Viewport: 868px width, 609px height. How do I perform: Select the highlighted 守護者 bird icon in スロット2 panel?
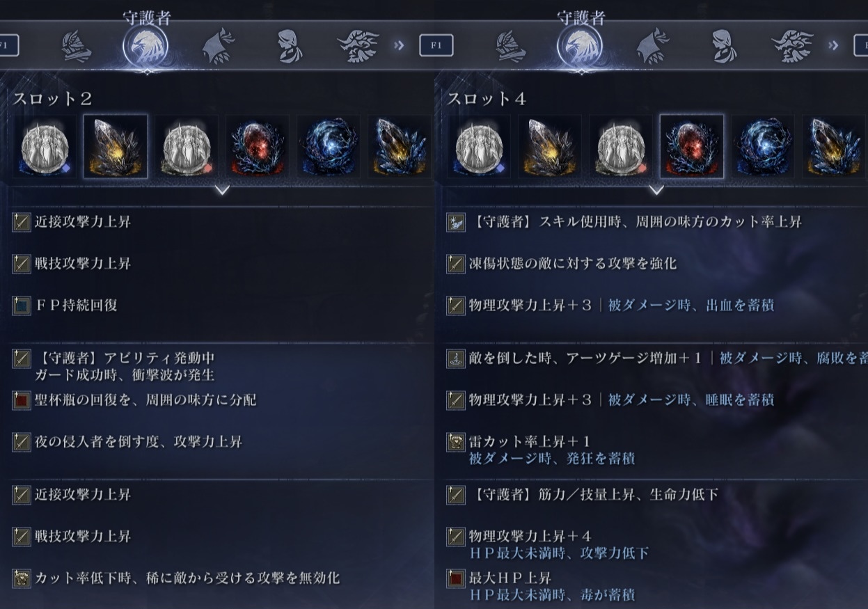coord(145,47)
